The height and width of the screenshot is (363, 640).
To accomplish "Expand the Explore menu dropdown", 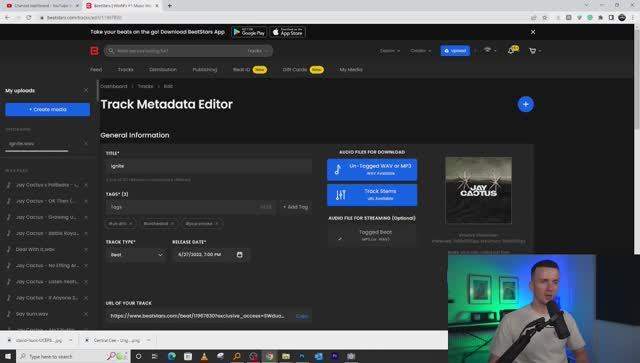I will [x=390, y=51].
